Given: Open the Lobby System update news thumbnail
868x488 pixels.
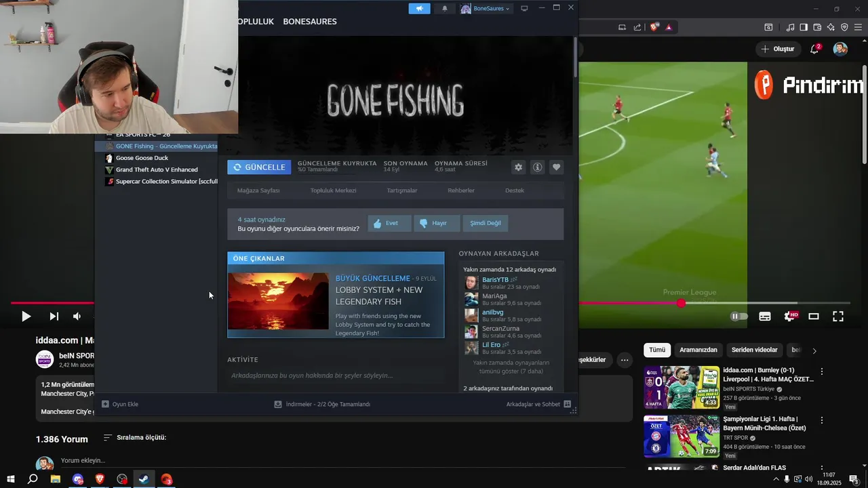Looking at the screenshot, I should tap(278, 301).
